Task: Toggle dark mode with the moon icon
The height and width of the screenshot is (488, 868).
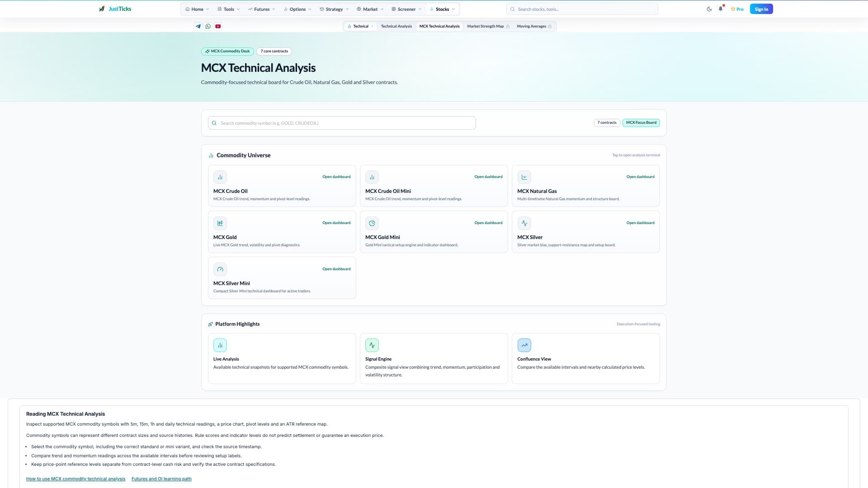Action: click(x=709, y=9)
